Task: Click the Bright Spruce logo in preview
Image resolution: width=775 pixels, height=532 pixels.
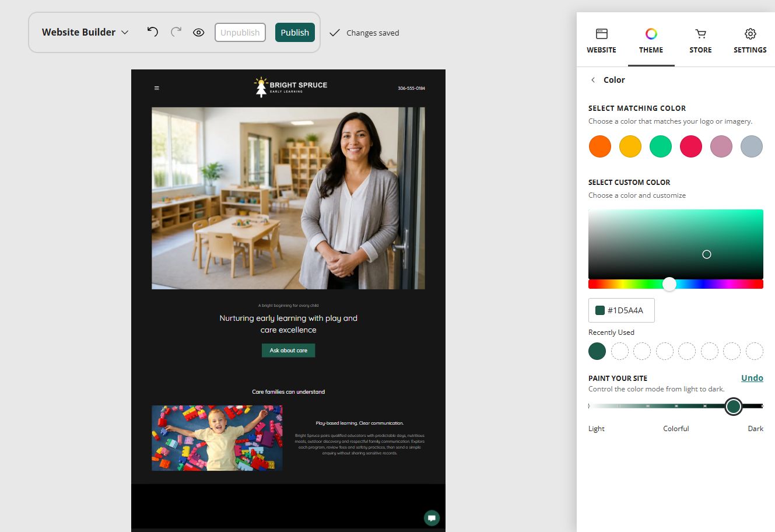Action: tap(290, 87)
